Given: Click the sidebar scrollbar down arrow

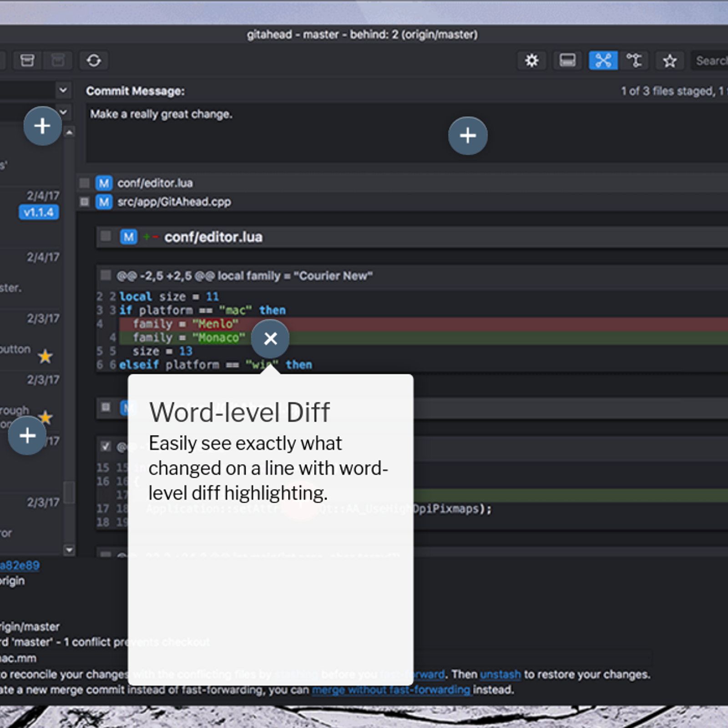Looking at the screenshot, I should tap(69, 550).
